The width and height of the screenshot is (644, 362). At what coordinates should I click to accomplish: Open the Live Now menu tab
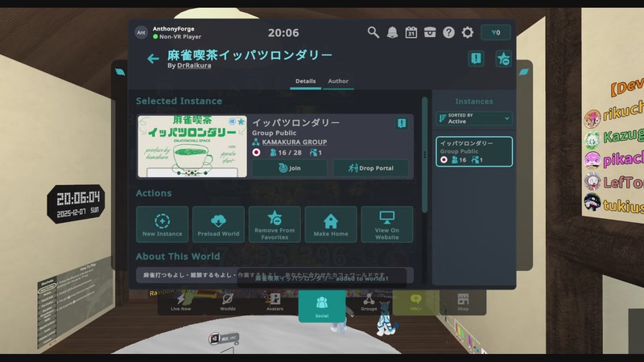point(180,303)
